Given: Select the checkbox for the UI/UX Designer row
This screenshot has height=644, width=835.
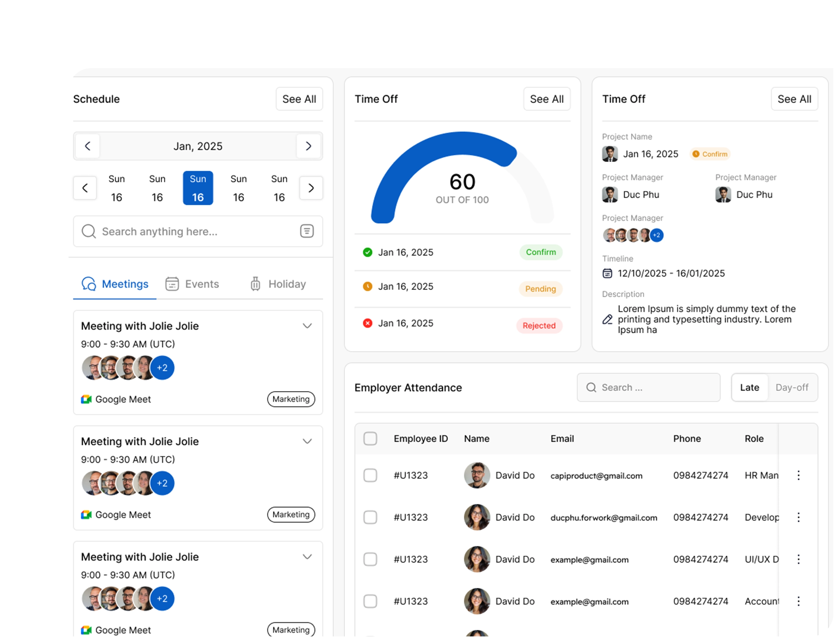Looking at the screenshot, I should coord(370,559).
